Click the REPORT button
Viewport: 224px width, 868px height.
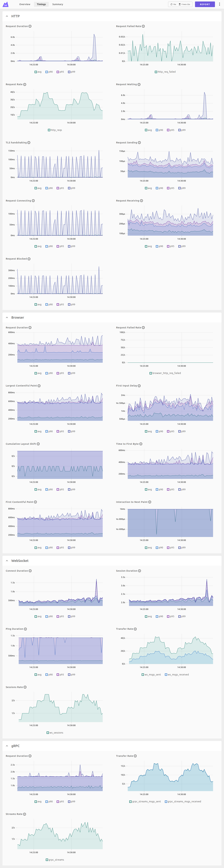[205, 4]
